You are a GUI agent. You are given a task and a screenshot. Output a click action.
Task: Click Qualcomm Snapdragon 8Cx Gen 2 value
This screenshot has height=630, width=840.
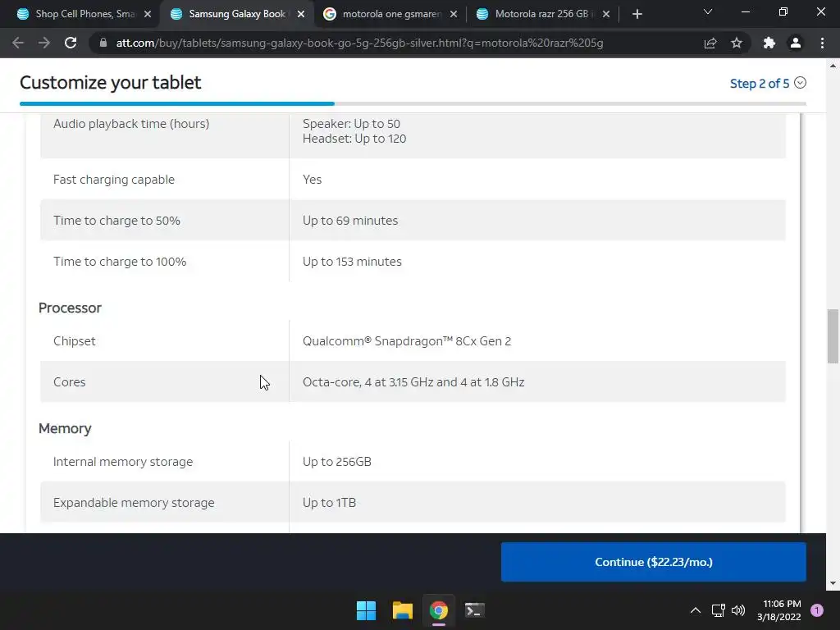[x=407, y=341]
